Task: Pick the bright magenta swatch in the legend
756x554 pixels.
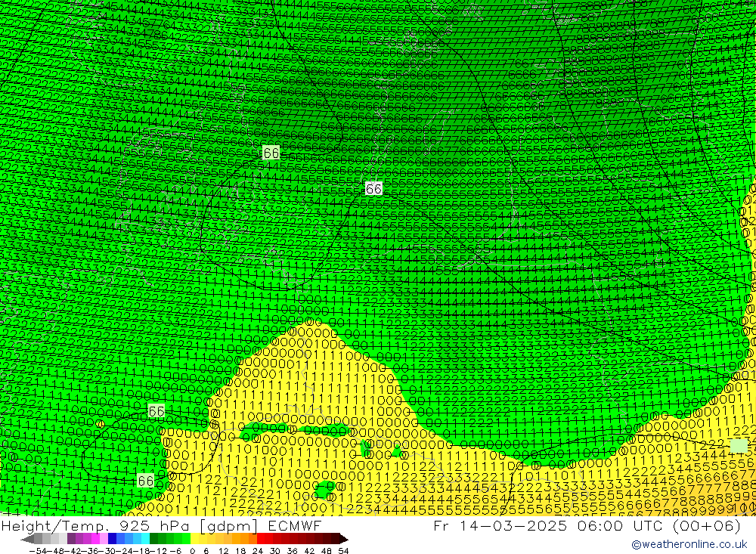Action: [x=95, y=539]
